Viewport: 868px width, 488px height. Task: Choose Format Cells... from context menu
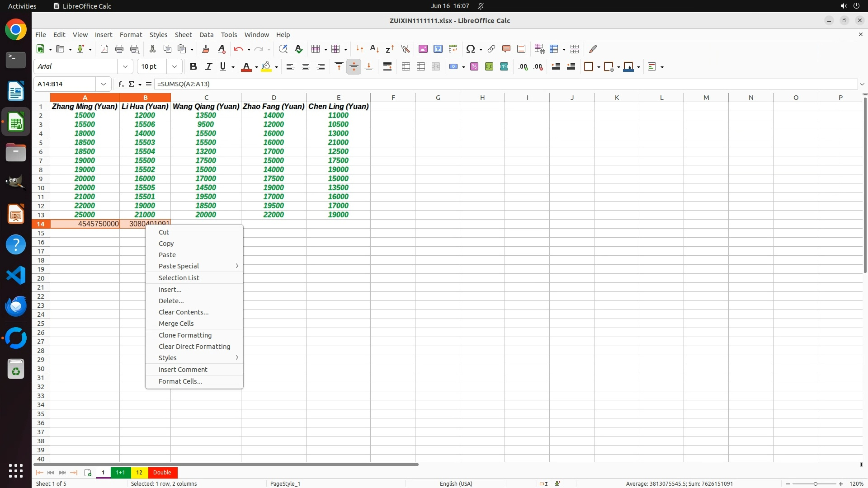tap(180, 381)
